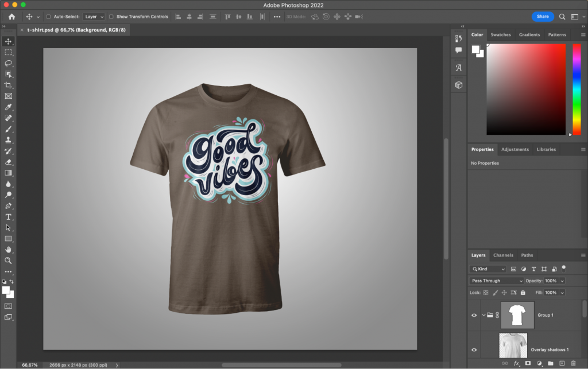Screen dimensions: 588x369
Task: Select the Zoom tool in toolbar
Action: point(9,261)
